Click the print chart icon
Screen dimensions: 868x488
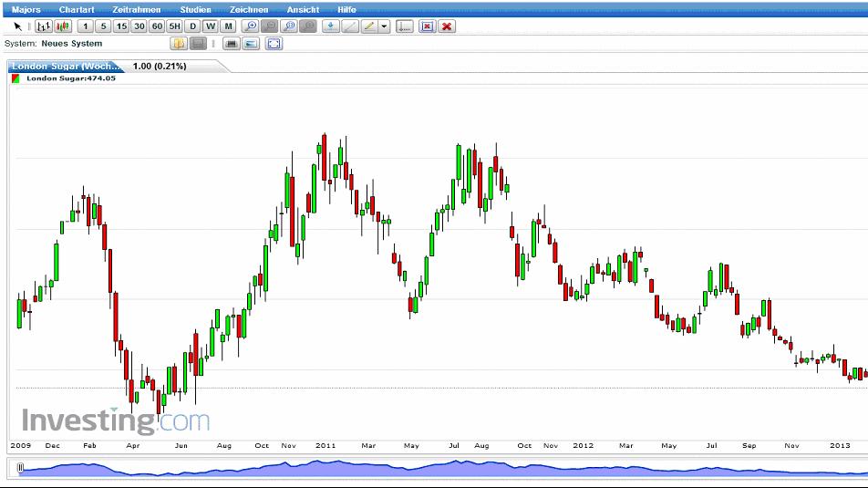point(232,43)
